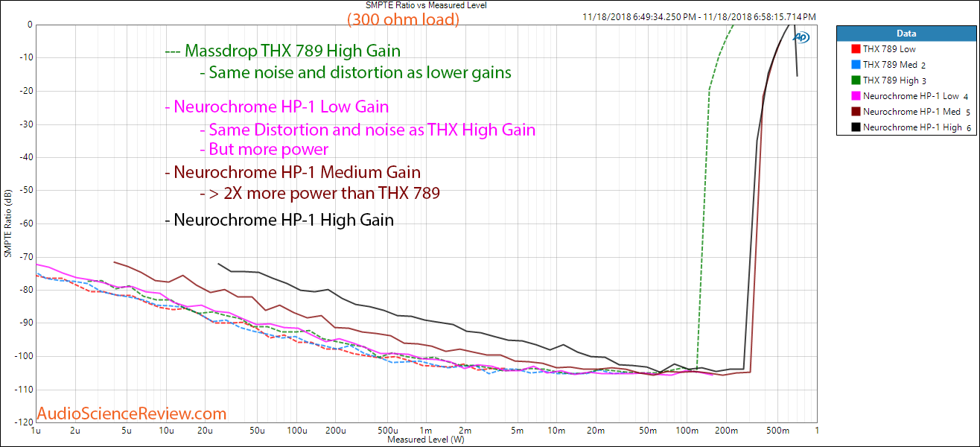Click the magenta Neurochrome HP-1 Low swatch
Viewport: 980px width, 447px height.
pyautogui.click(x=856, y=96)
